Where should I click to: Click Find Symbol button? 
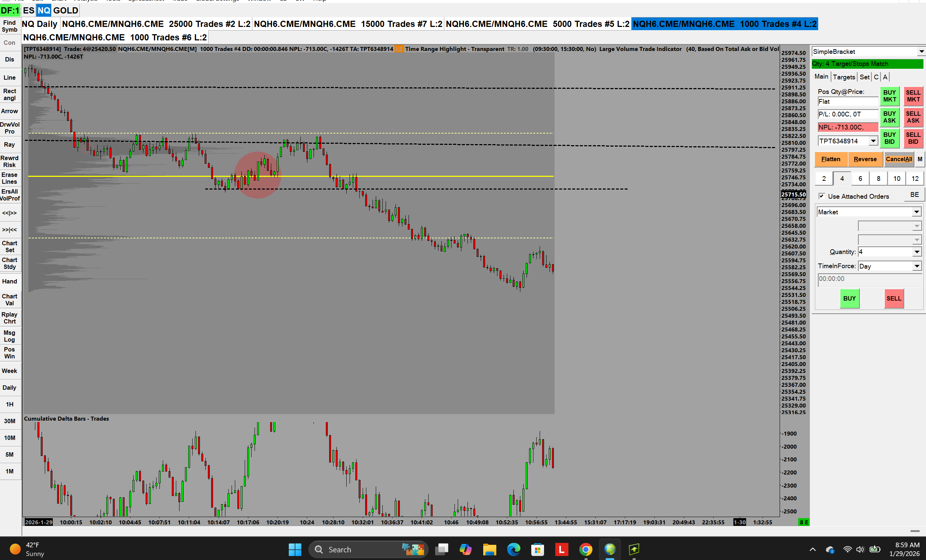(10, 26)
